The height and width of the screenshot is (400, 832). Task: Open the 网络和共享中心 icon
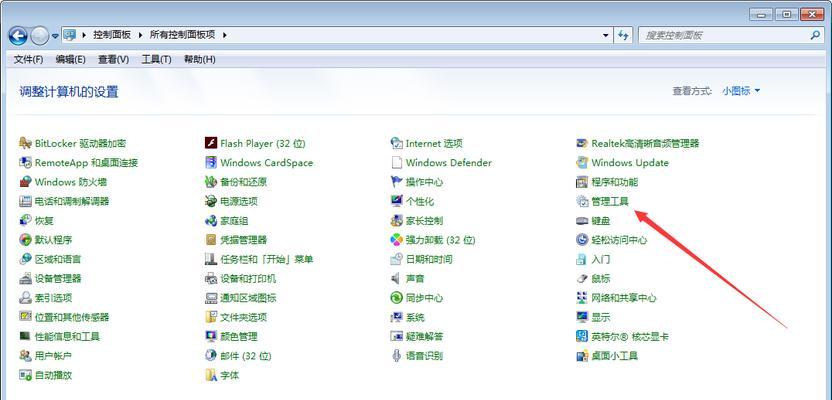[x=582, y=298]
